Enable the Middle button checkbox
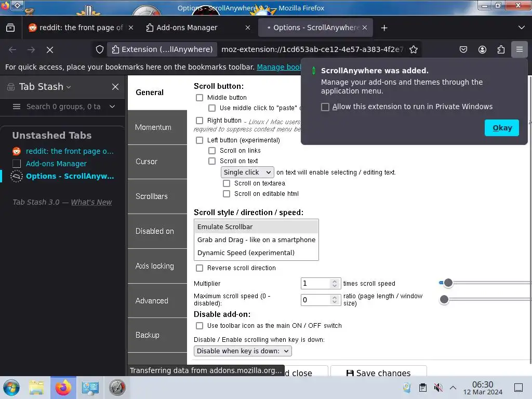Image resolution: width=532 pixels, height=399 pixels. pyautogui.click(x=199, y=98)
